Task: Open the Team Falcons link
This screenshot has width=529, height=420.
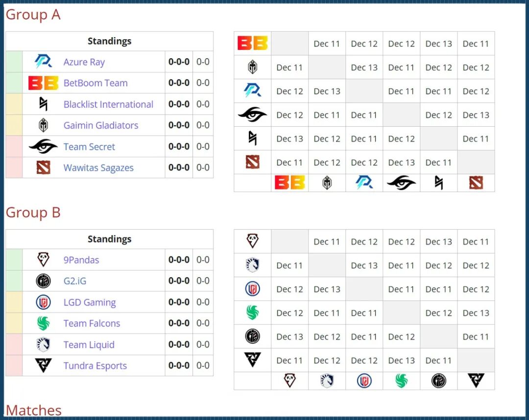Action: click(92, 323)
